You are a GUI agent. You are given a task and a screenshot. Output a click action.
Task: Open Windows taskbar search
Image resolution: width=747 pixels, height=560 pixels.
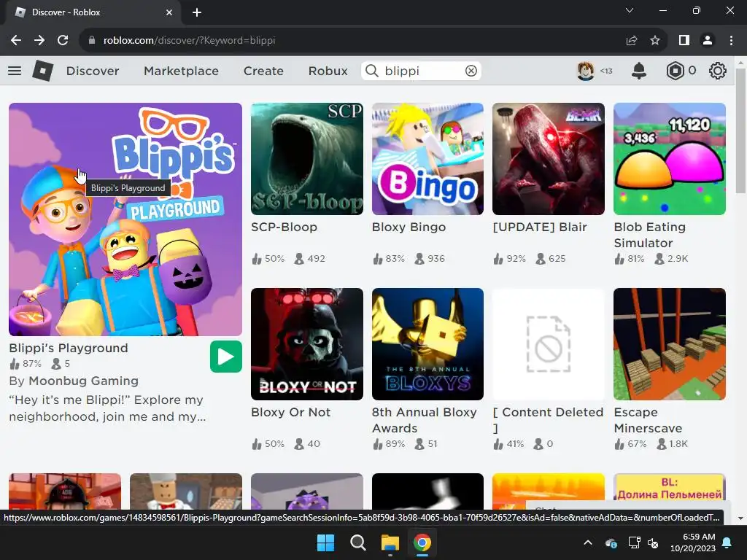point(357,542)
